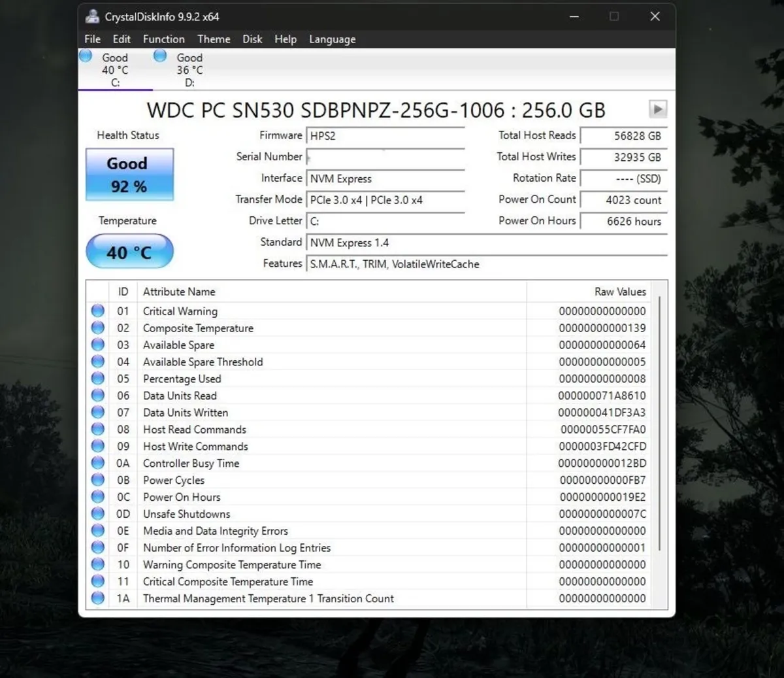Click the attribute list vertical scrollbar
784x678 pixels.
[661, 423]
